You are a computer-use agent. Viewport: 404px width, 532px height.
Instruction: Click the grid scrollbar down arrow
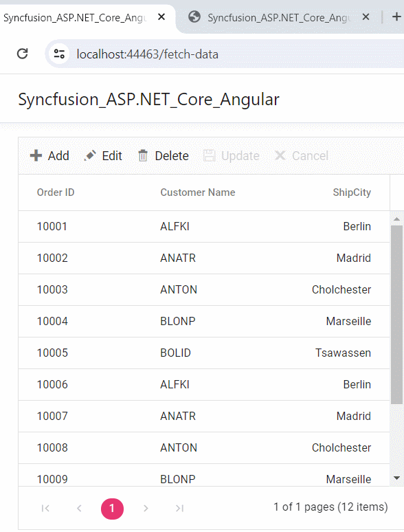point(396,478)
